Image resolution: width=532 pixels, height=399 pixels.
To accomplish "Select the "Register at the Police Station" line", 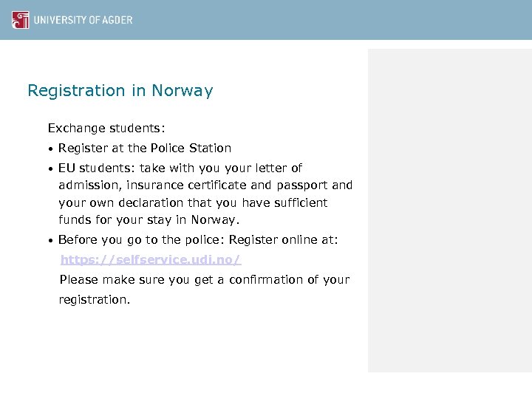I will [145, 148].
